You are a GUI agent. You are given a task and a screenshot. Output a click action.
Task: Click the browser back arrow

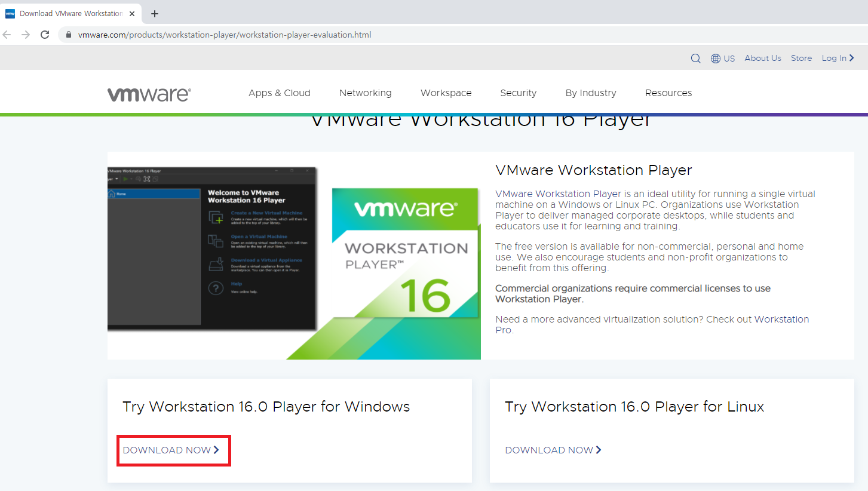(7, 35)
